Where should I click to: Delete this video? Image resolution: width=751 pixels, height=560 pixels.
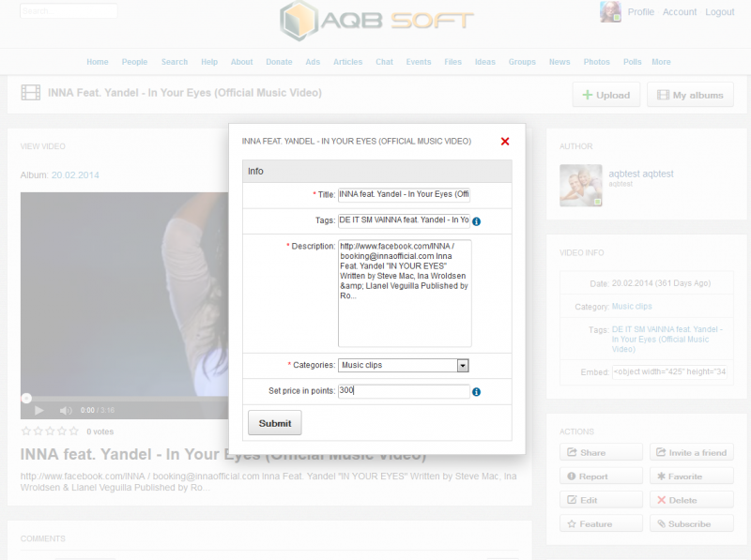coord(692,500)
